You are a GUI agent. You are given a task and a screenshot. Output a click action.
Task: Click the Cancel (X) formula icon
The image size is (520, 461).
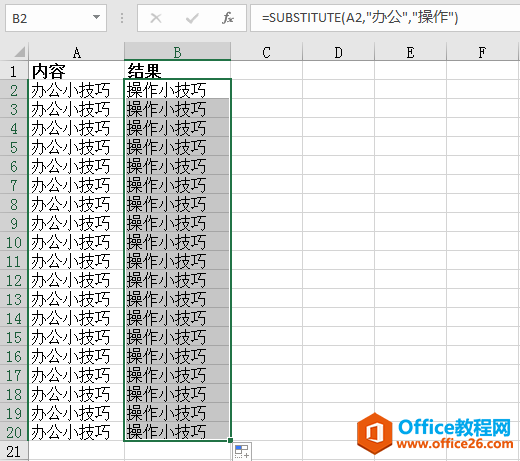[x=156, y=18]
